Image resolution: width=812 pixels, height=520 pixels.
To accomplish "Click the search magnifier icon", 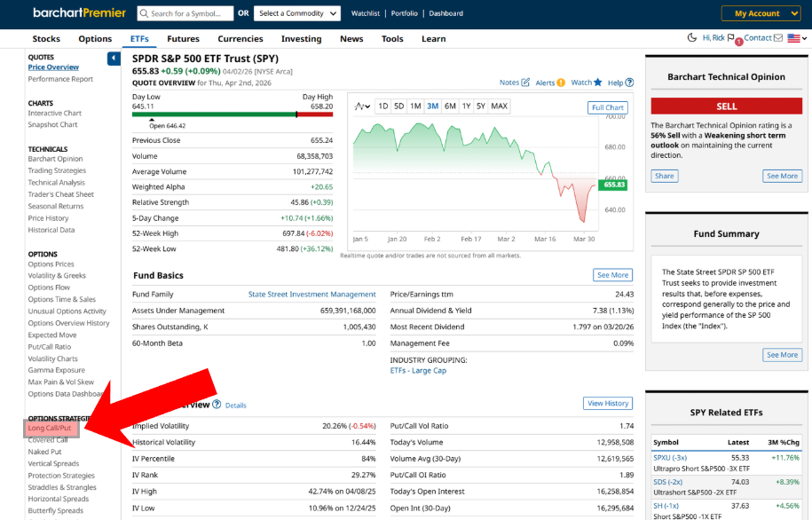I will (144, 13).
